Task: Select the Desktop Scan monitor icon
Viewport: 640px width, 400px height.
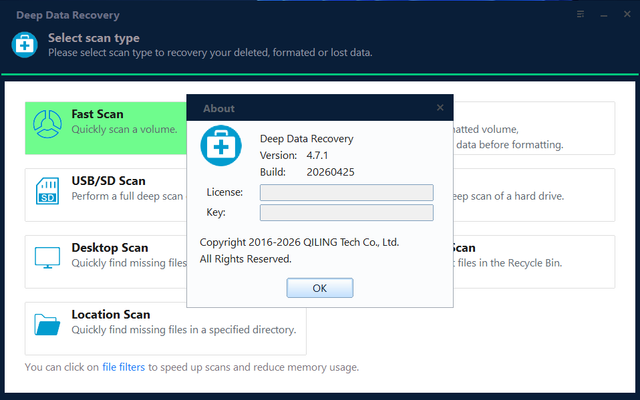Action: pyautogui.click(x=47, y=258)
